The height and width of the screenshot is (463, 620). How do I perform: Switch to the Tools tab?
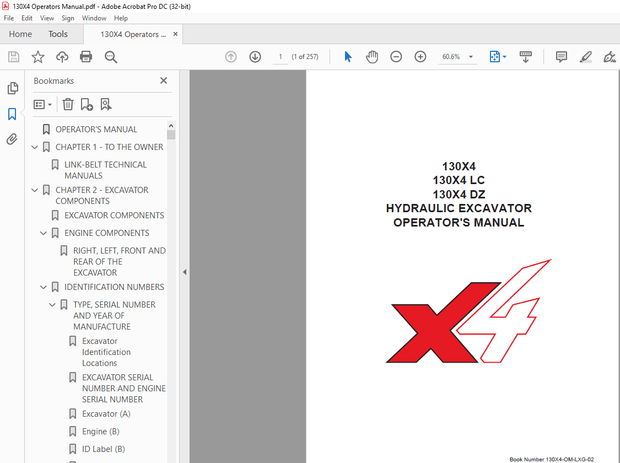pos(58,34)
